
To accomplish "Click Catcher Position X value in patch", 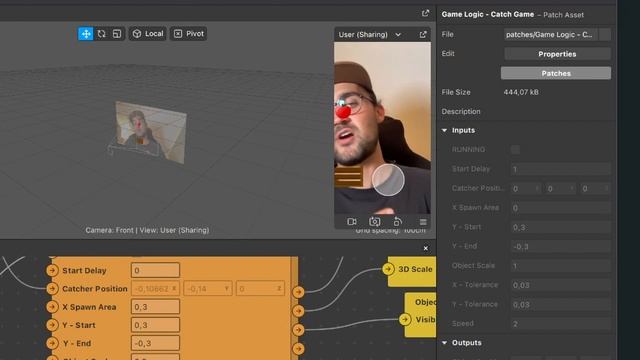I will click(x=156, y=289).
